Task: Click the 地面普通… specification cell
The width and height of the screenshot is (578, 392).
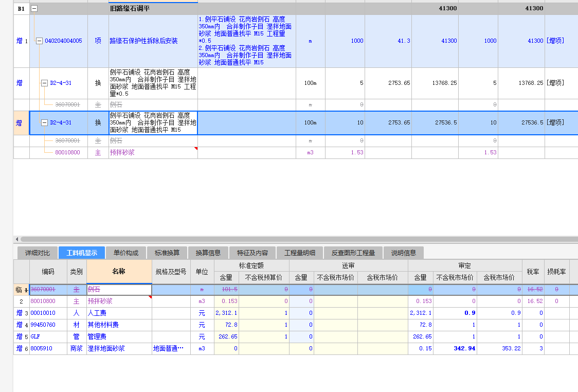Action: (x=171, y=348)
